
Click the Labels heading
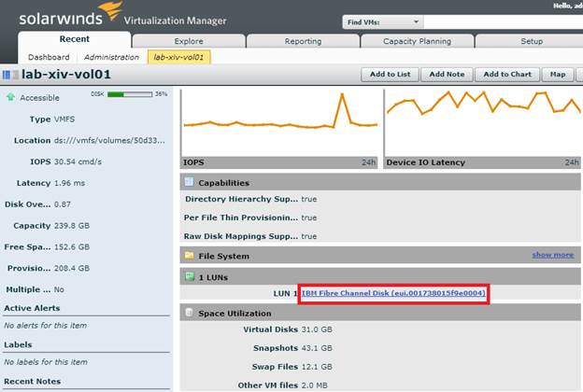(18, 344)
